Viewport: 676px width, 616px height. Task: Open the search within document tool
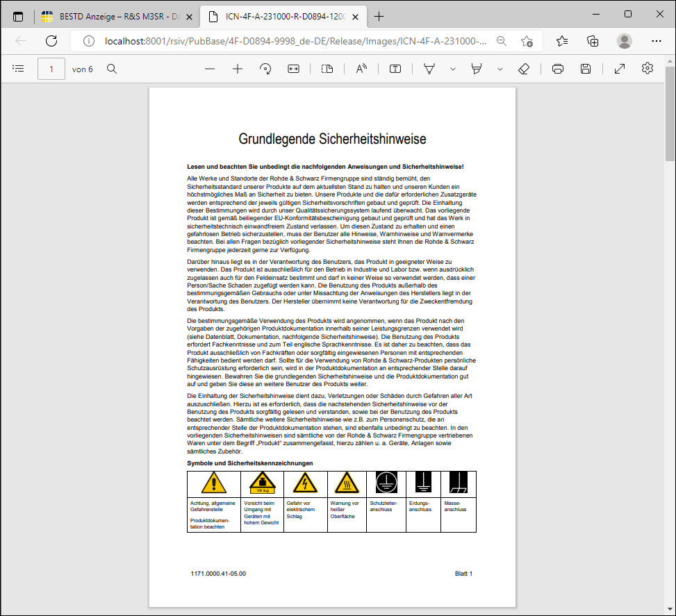113,68
